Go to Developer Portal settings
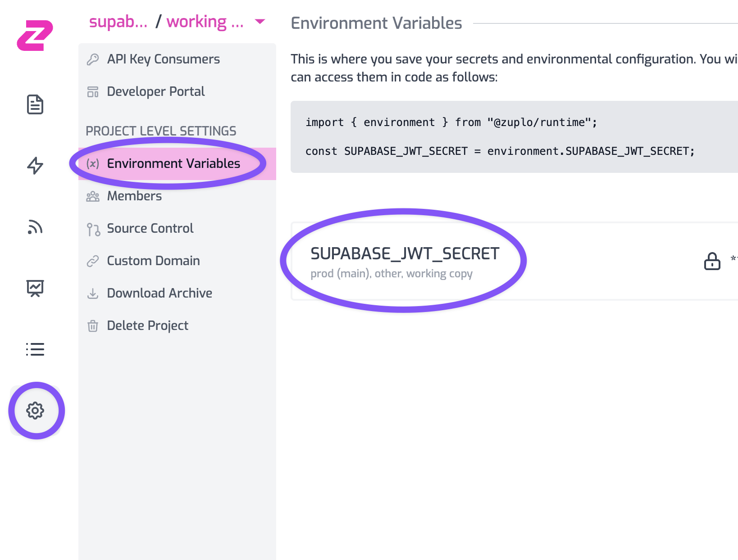The width and height of the screenshot is (738, 560). point(155,91)
